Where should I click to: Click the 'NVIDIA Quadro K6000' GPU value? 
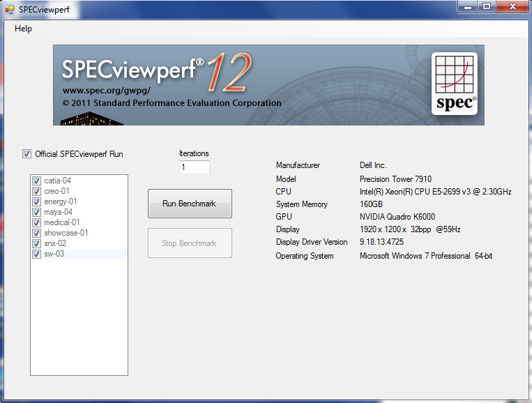[397, 217]
